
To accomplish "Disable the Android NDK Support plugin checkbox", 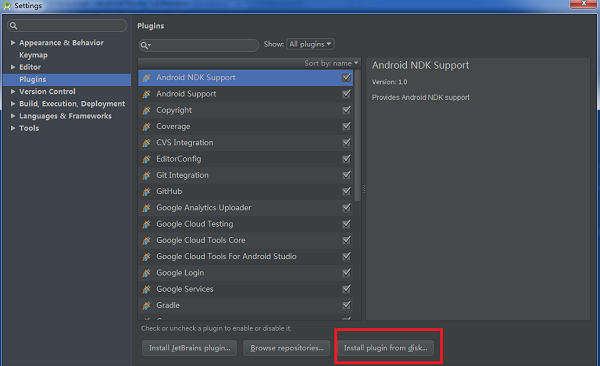I will click(x=346, y=77).
